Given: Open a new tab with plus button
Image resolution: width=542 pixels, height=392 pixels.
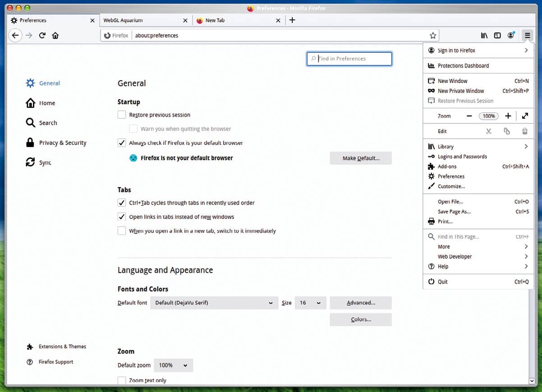Looking at the screenshot, I should click(292, 20).
